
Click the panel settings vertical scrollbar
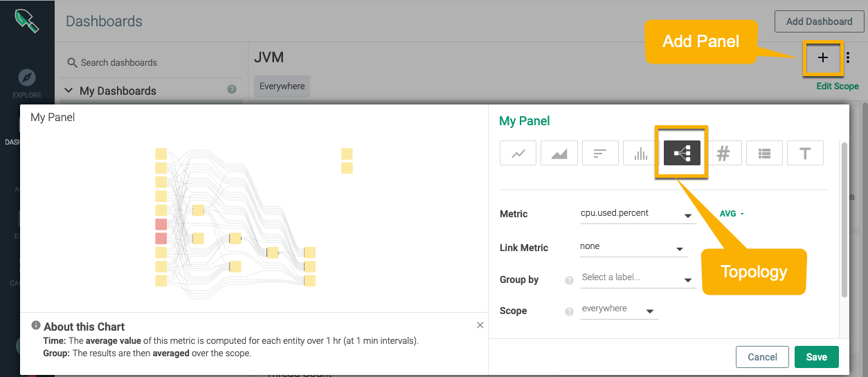[x=843, y=219]
